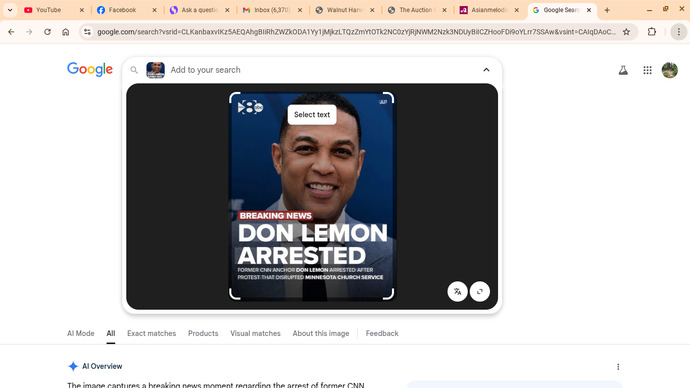Close the Facebook tab
690x388 pixels.
154,10
